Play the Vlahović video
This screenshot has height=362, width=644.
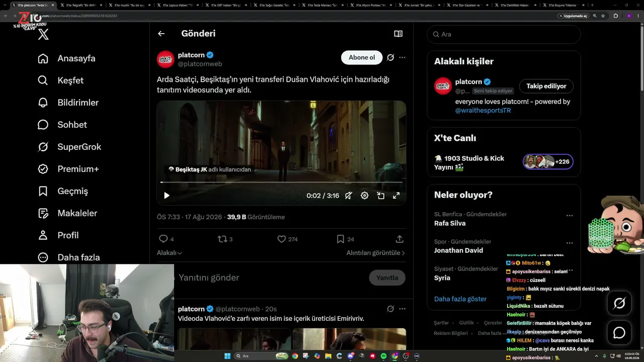167,196
